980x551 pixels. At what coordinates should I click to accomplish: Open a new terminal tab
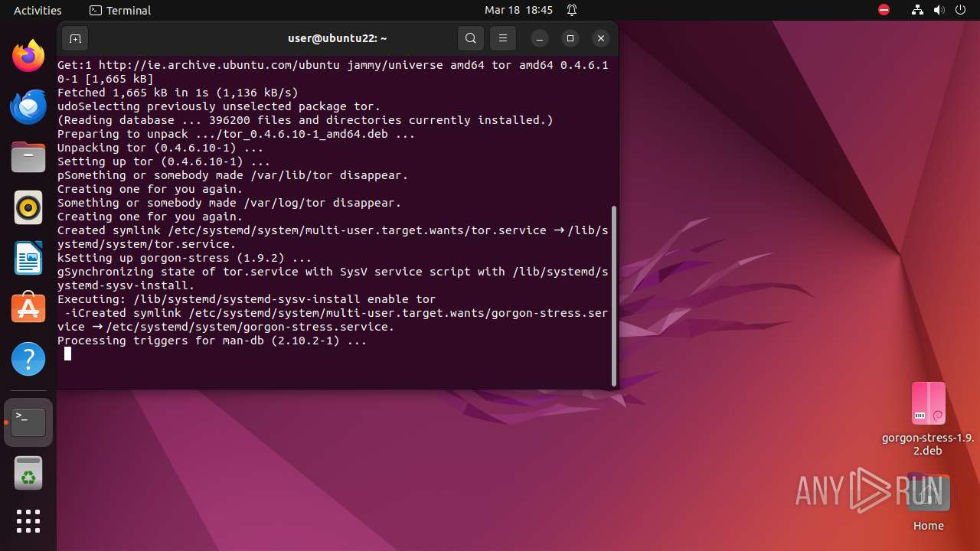pyautogui.click(x=74, y=38)
